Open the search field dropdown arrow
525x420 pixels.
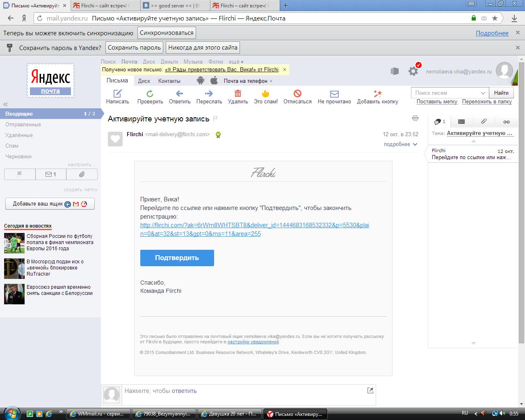pos(483,93)
